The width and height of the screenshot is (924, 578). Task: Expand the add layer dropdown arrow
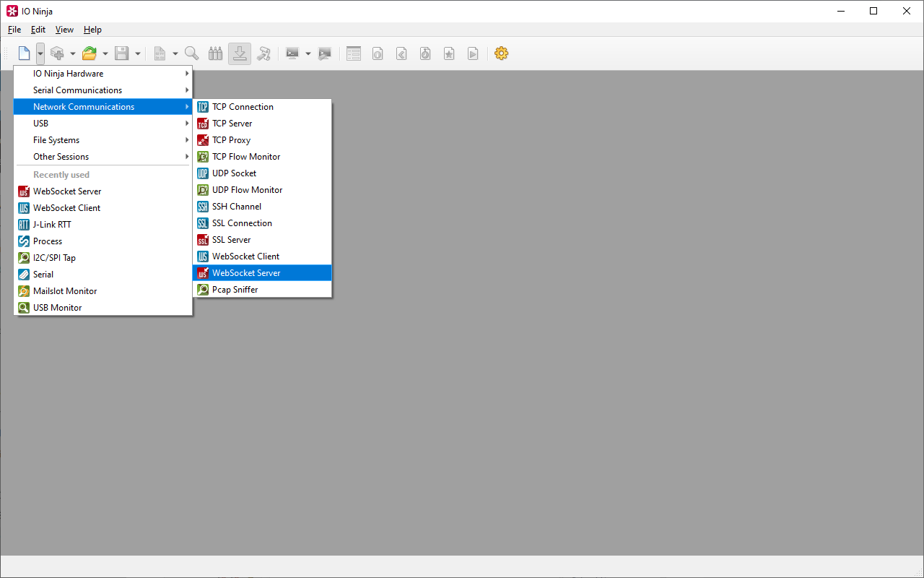[73, 53]
